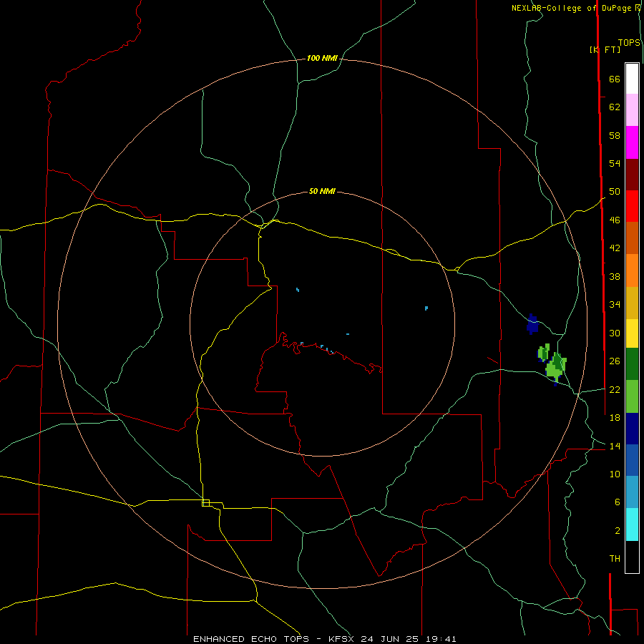Select the light green legend swatch
644x644 pixels.
click(632, 396)
